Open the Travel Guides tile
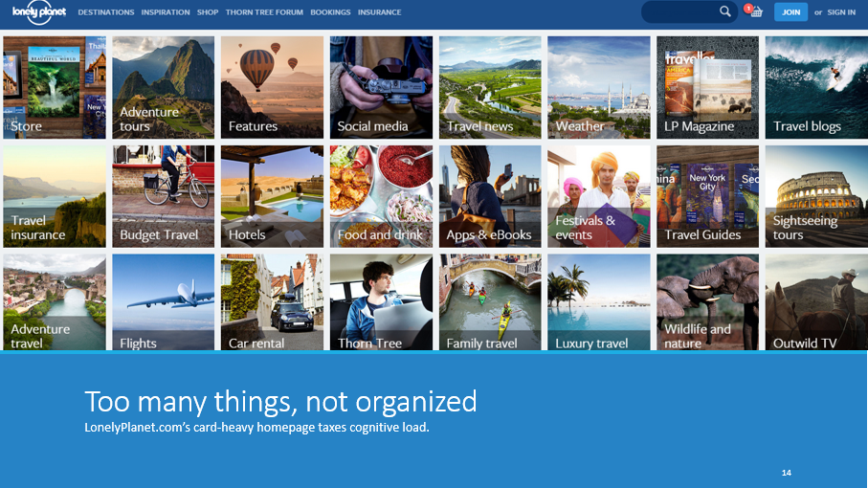The image size is (868, 488). click(x=707, y=197)
